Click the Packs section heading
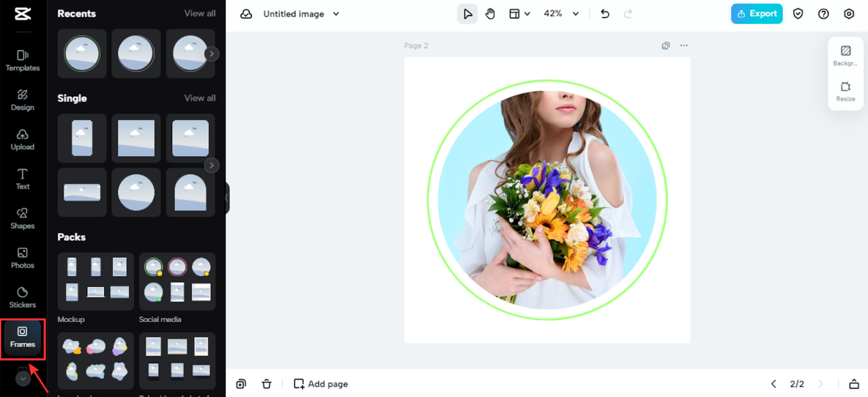Viewport: 868px width, 397px height. point(71,237)
